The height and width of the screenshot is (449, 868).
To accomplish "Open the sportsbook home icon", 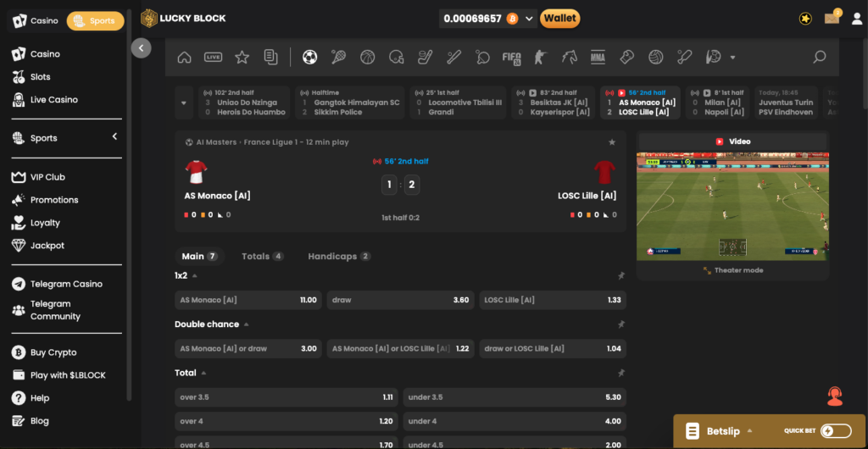I will pyautogui.click(x=184, y=57).
